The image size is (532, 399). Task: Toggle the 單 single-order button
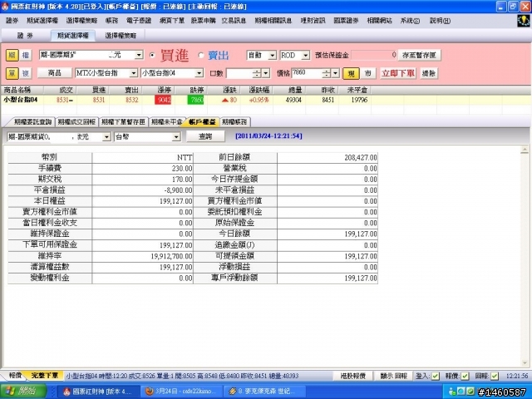(x=12, y=73)
